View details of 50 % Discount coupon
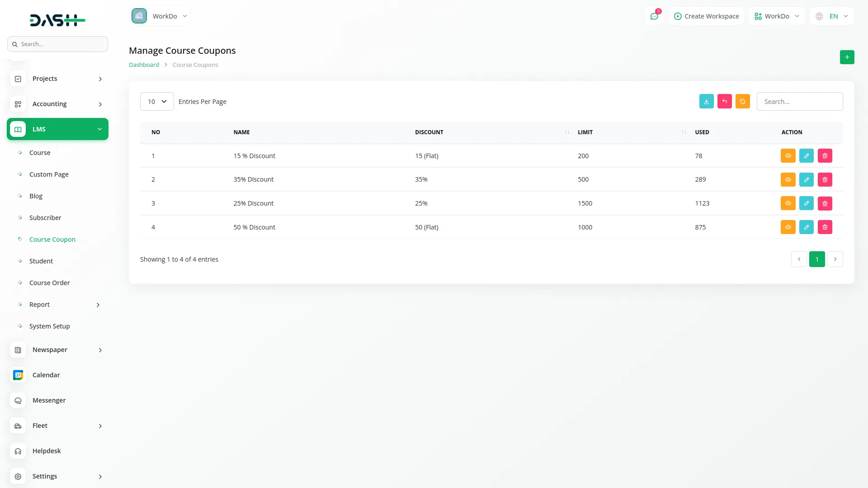868x488 pixels. click(788, 227)
